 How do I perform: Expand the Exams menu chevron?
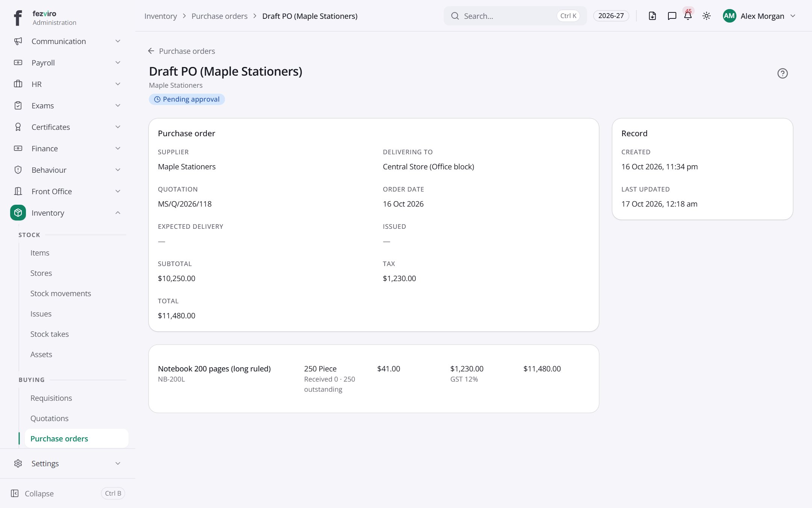[118, 106]
